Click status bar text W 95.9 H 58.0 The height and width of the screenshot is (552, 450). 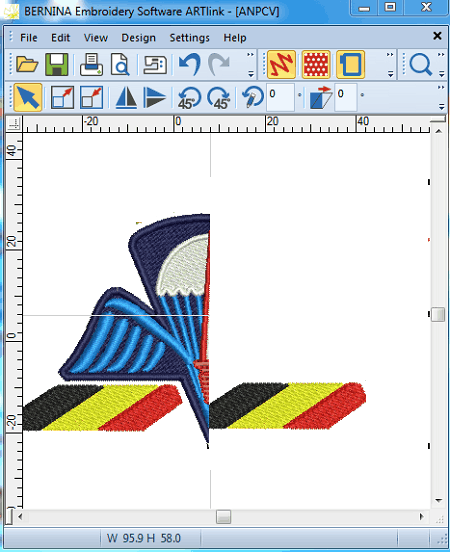pyautogui.click(x=144, y=538)
